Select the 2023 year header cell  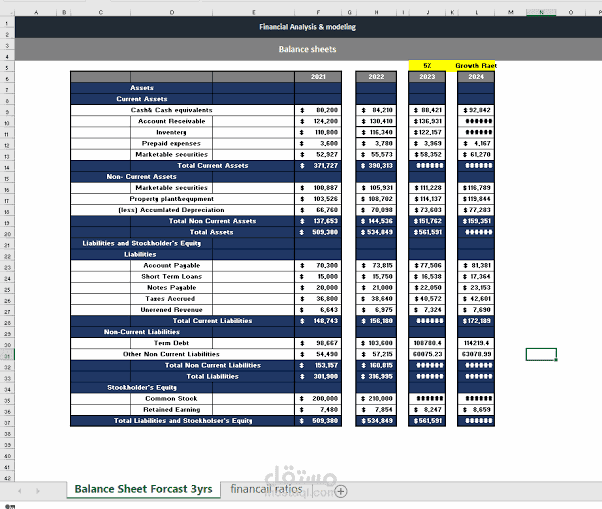[x=427, y=77]
